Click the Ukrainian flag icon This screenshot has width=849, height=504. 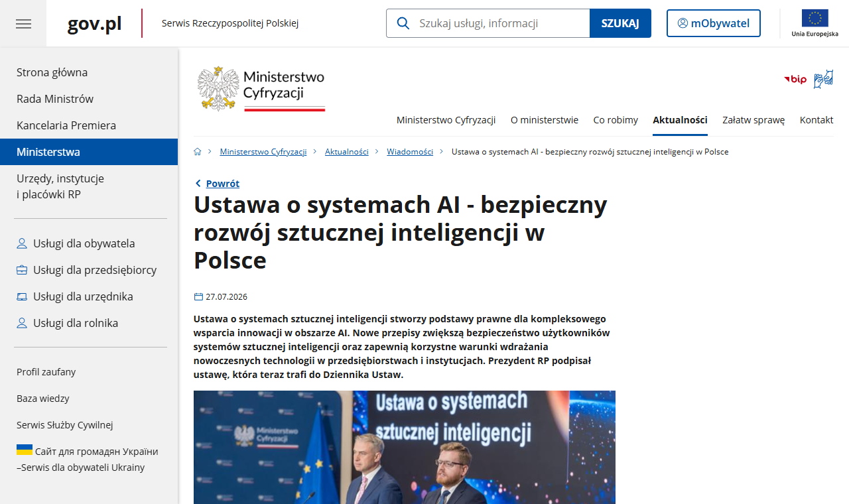click(x=25, y=450)
